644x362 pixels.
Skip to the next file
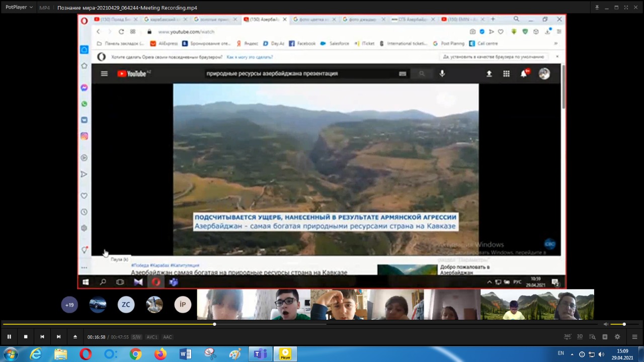point(58,337)
